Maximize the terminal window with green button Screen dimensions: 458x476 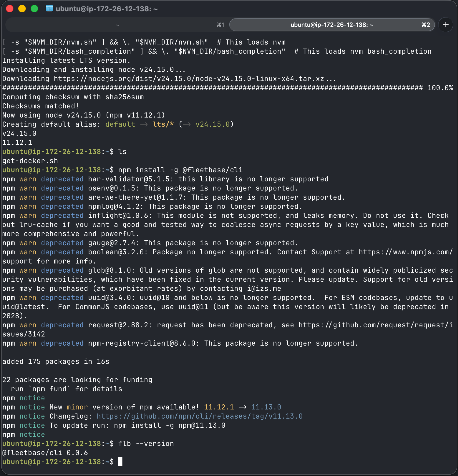pos(34,9)
